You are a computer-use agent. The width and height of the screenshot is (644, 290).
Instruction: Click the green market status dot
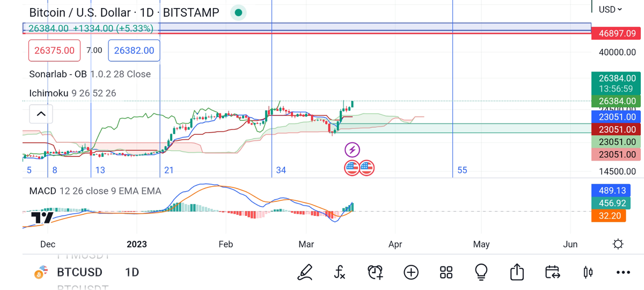pyautogui.click(x=239, y=12)
